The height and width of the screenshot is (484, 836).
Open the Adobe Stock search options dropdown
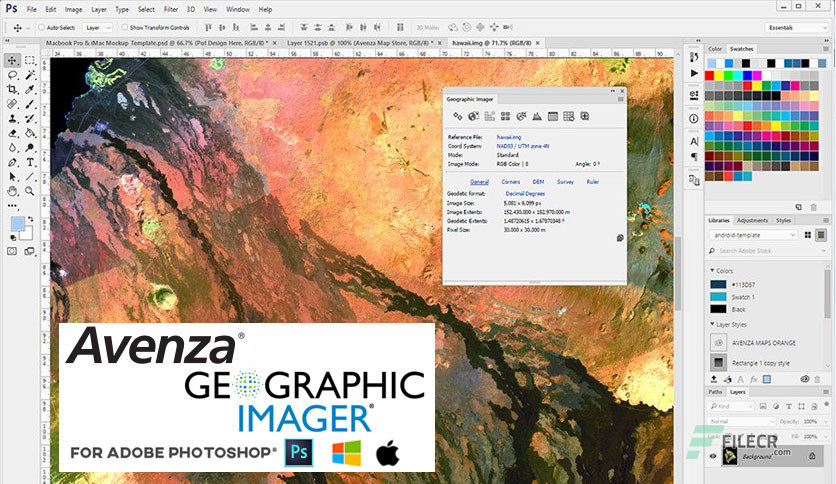tap(824, 251)
